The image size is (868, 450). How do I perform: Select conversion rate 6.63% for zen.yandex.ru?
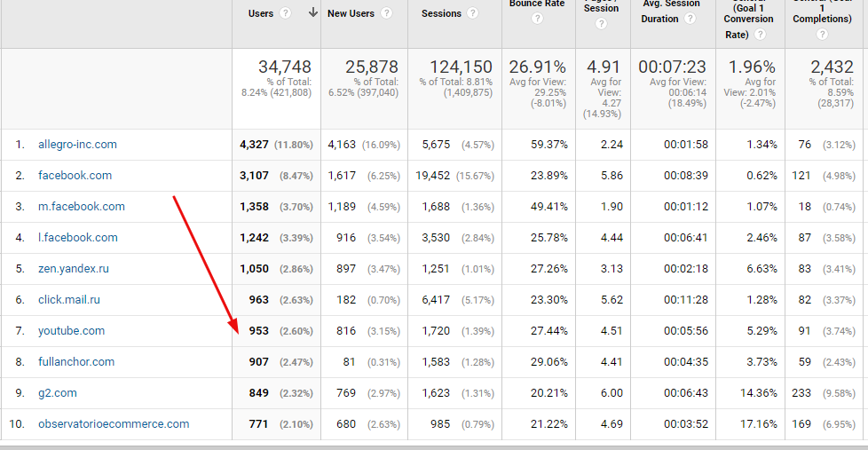[761, 268]
